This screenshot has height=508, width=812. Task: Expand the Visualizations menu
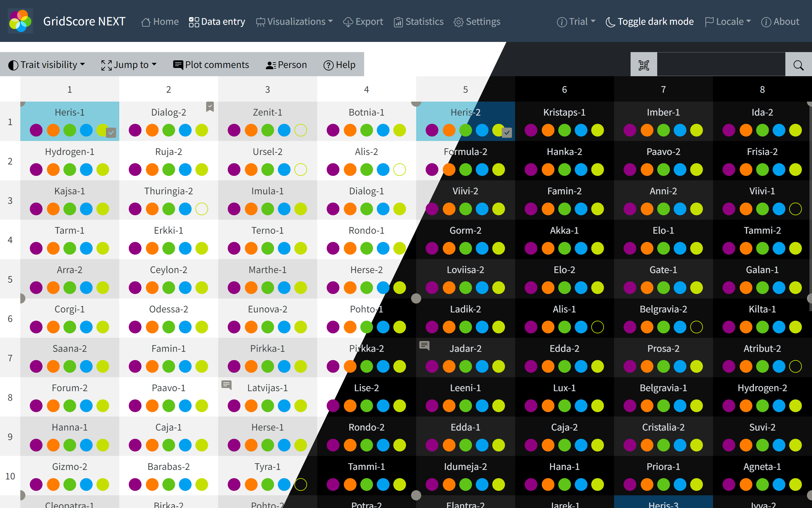pyautogui.click(x=294, y=22)
